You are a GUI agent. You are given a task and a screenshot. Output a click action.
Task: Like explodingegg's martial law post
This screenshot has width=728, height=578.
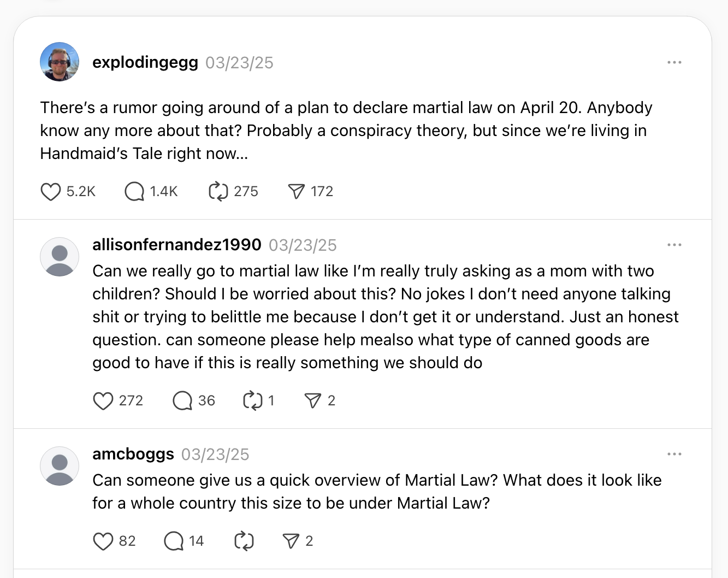click(51, 192)
